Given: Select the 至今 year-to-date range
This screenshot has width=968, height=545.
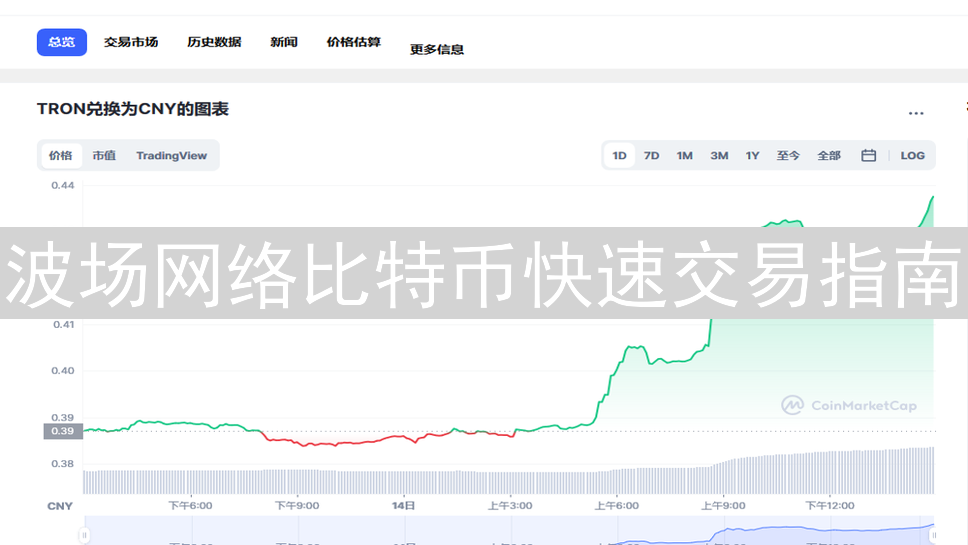Looking at the screenshot, I should point(788,156).
